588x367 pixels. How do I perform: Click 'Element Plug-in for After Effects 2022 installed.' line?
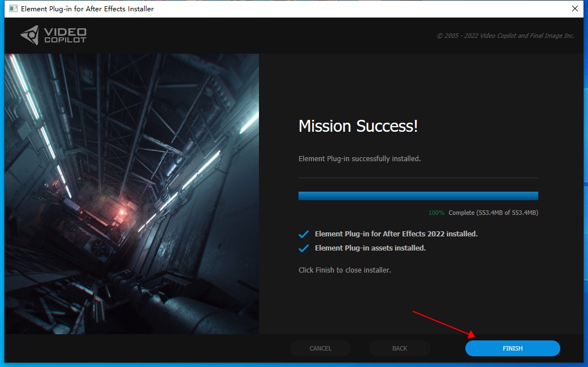396,234
